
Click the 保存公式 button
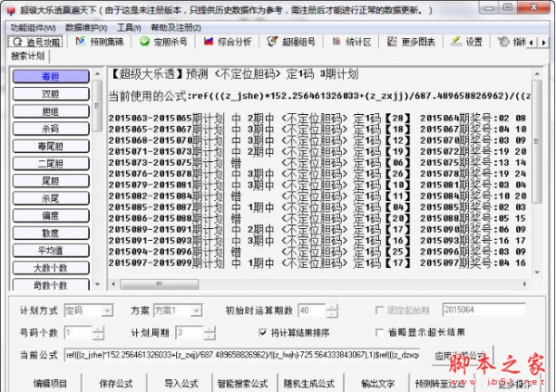pyautogui.click(x=116, y=383)
